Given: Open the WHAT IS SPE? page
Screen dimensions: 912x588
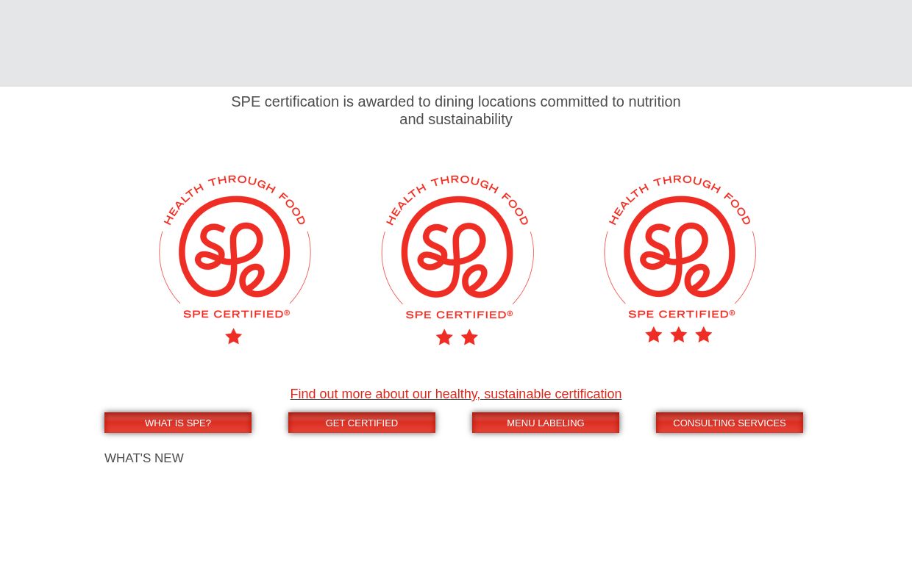Looking at the screenshot, I should 177,423.
